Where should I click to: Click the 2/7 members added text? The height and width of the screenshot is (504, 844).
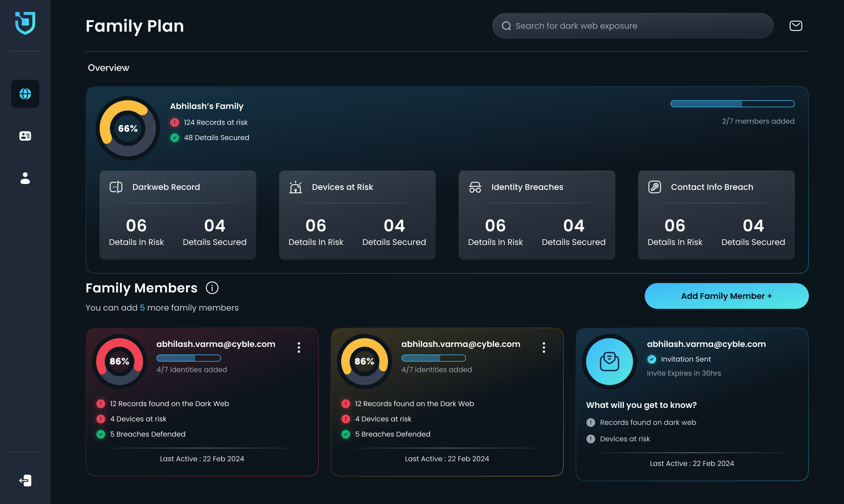click(x=758, y=121)
